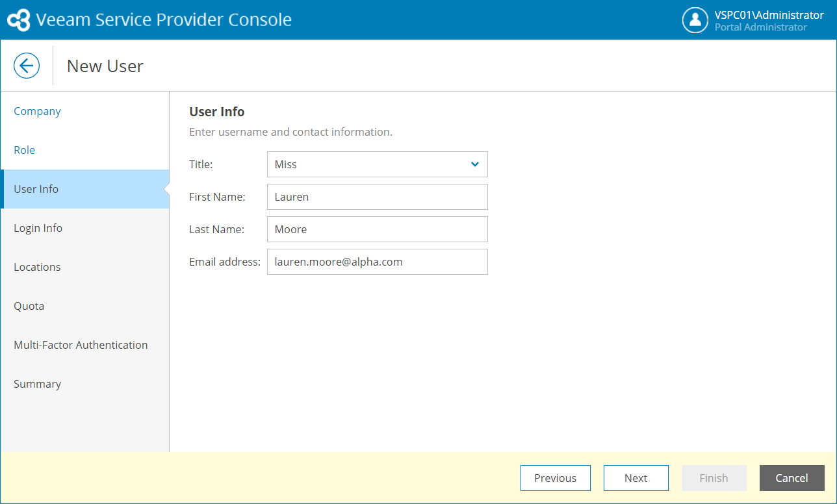Click the 'Last Name:' field label

coord(216,229)
